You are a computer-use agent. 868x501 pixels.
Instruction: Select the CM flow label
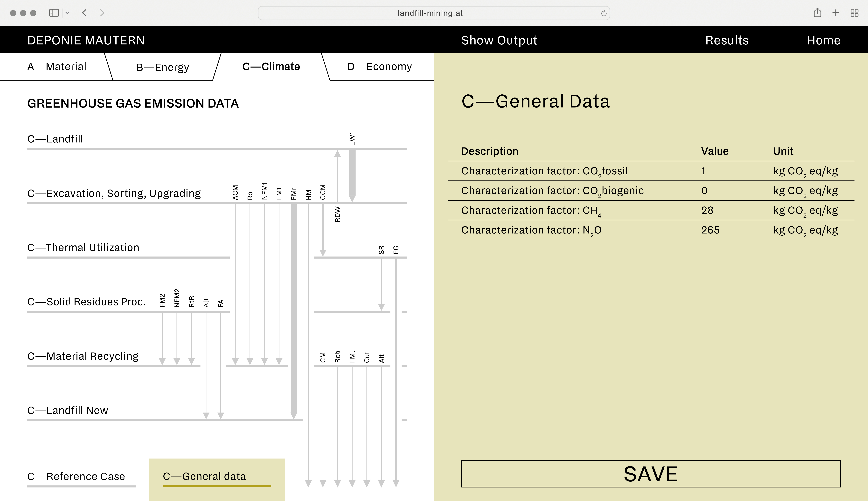tap(323, 358)
